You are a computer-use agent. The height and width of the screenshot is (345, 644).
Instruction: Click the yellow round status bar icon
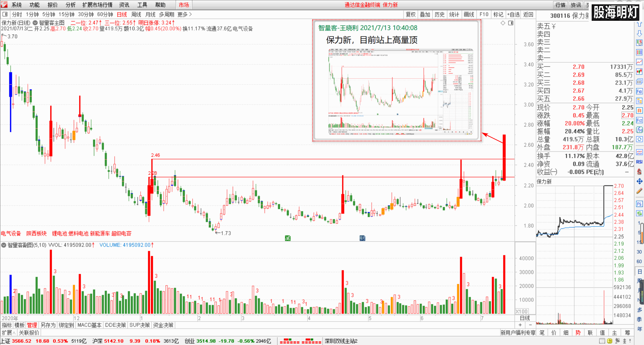(x=610, y=341)
